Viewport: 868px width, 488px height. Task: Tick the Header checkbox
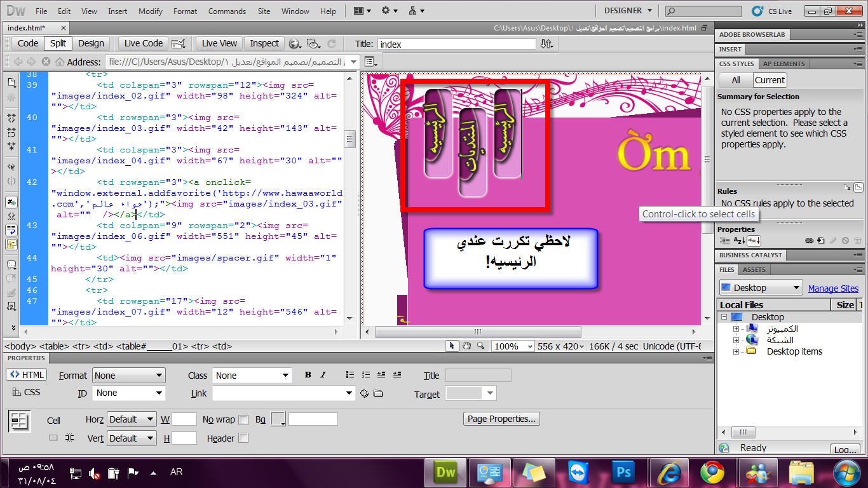(x=243, y=438)
